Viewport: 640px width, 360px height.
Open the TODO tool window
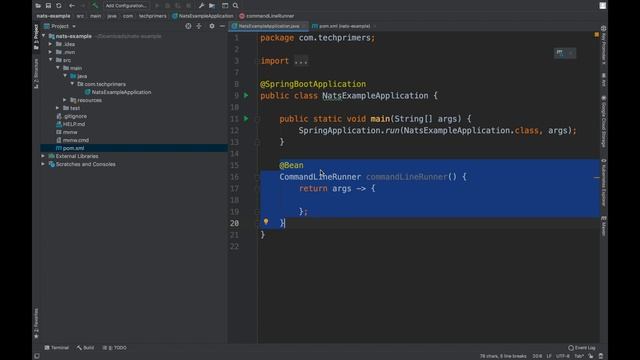pos(115,348)
